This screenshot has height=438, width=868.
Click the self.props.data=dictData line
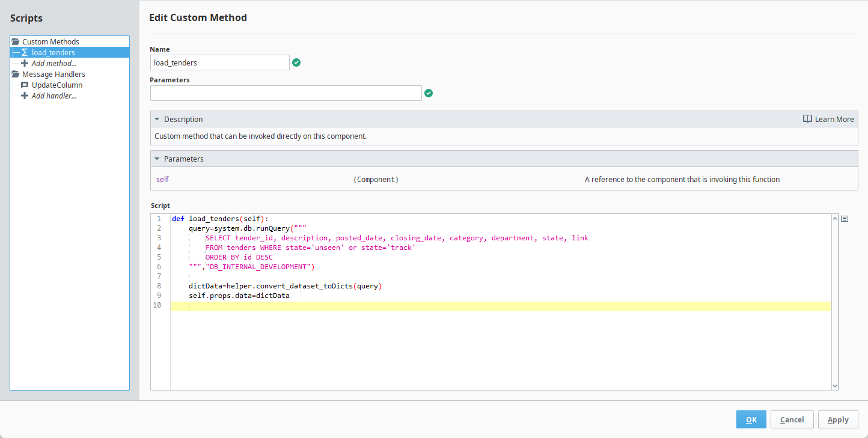tap(239, 296)
